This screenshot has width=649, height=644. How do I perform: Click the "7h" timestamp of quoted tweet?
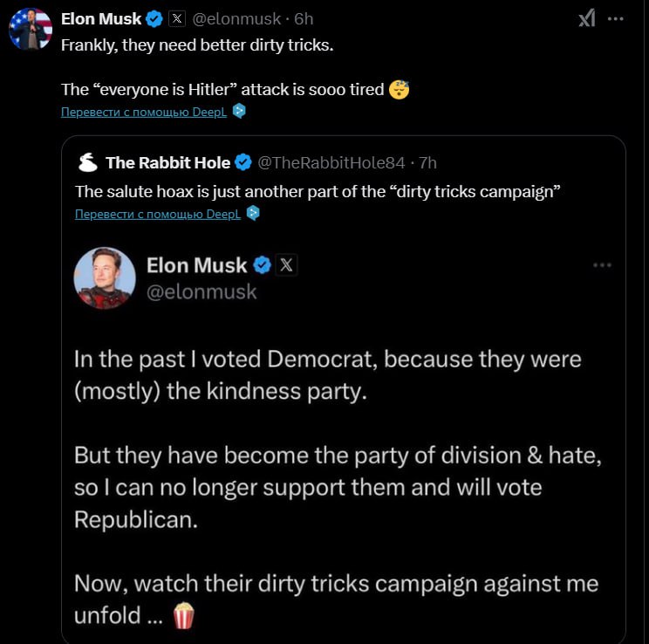[427, 162]
